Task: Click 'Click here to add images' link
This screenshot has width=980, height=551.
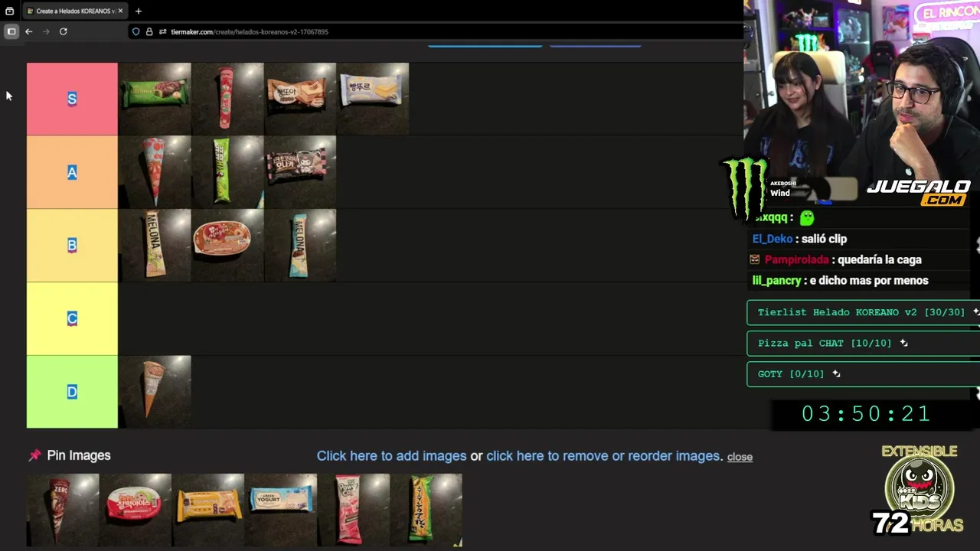Action: [391, 456]
